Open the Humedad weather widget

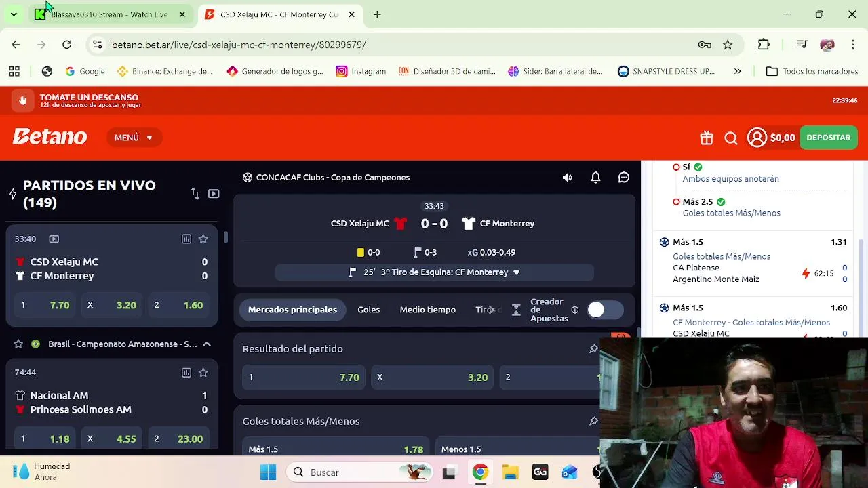click(42, 472)
